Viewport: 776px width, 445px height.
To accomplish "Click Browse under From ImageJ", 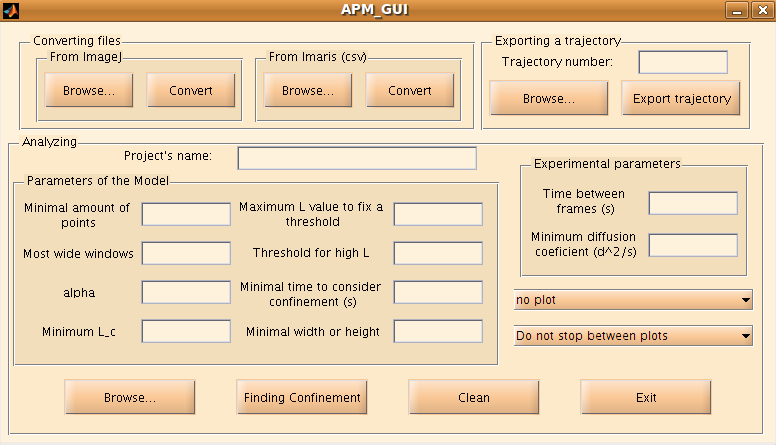I will tap(89, 90).
